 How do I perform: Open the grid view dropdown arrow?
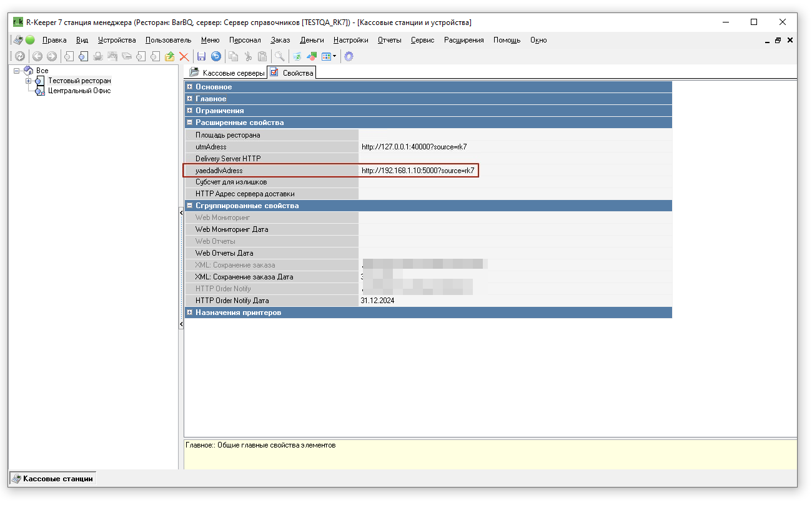[335, 56]
